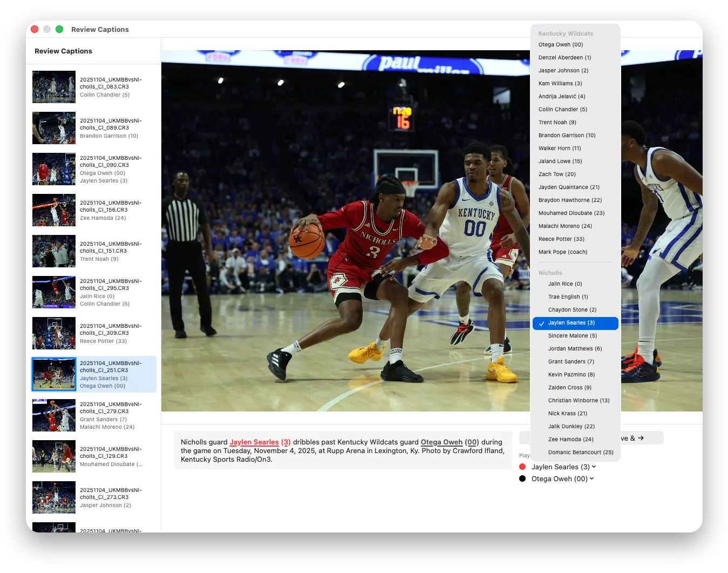
Task: Select Denzel Aberdeen (1) from the Kentucky list
Action: pos(564,58)
